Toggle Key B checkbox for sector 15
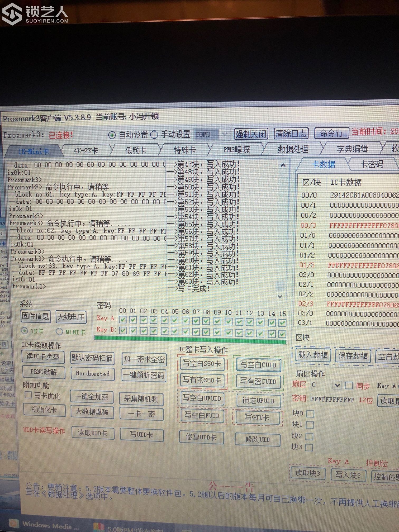399x532 pixels. click(x=282, y=334)
